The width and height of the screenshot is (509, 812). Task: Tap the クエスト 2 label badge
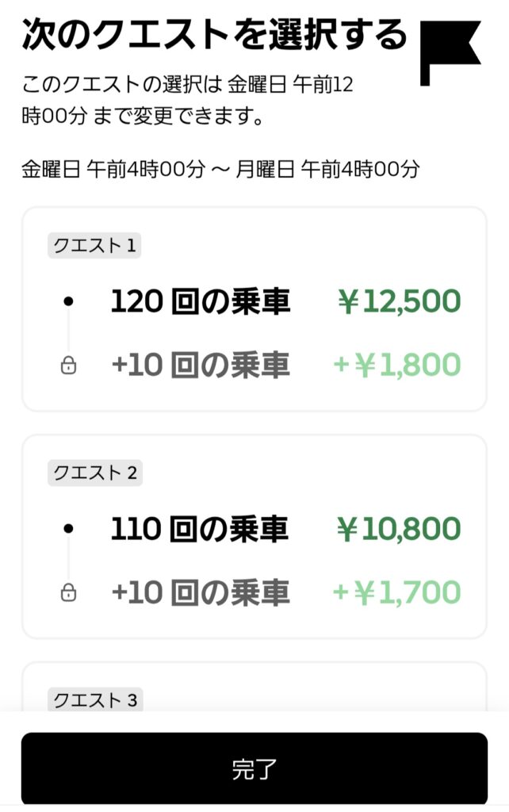click(94, 473)
